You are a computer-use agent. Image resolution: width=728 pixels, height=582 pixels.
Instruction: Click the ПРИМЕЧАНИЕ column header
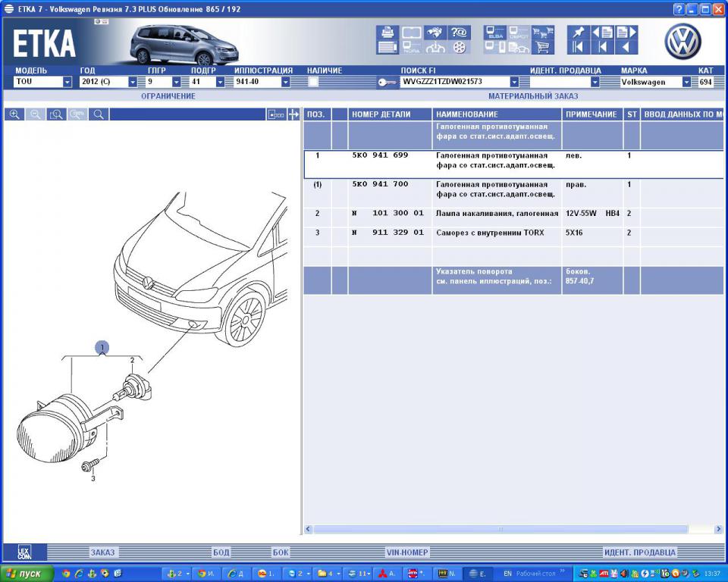[x=591, y=114]
